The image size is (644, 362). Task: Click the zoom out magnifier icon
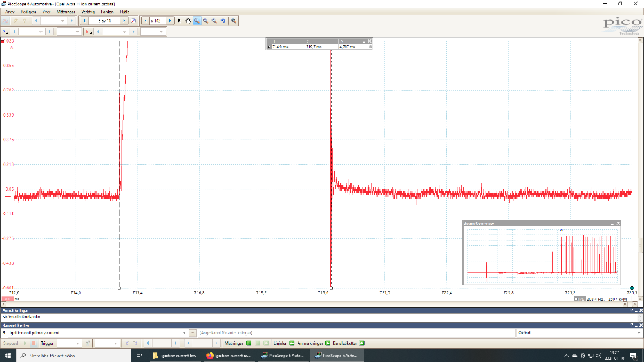[214, 21]
